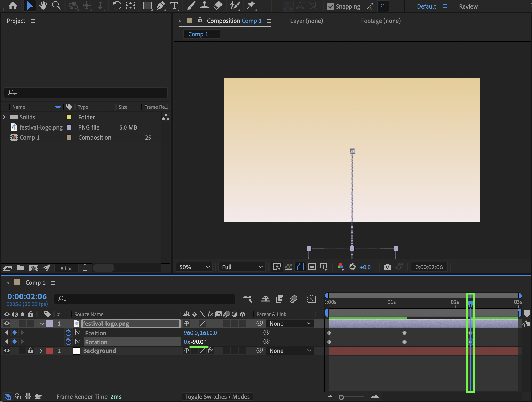Viewport: 532px width, 402px height.
Task: Click the viewer timecode 0:00:02:06
Action: pyautogui.click(x=429, y=267)
